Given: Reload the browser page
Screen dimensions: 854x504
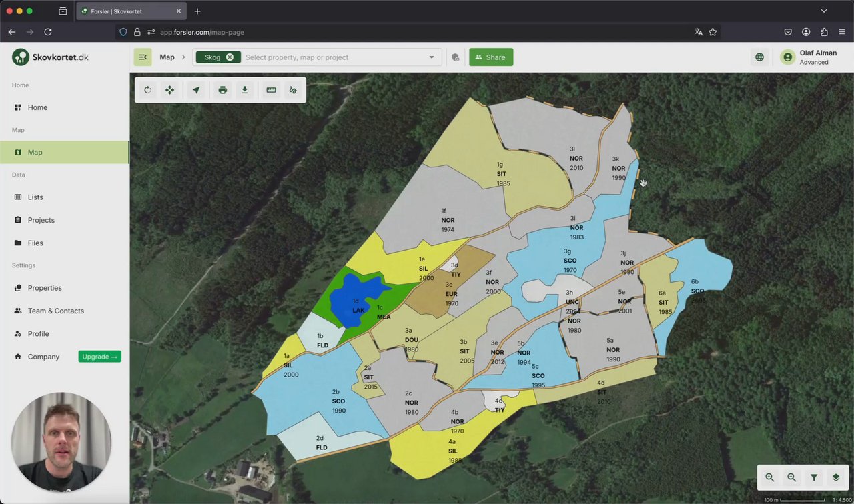Looking at the screenshot, I should pos(48,32).
